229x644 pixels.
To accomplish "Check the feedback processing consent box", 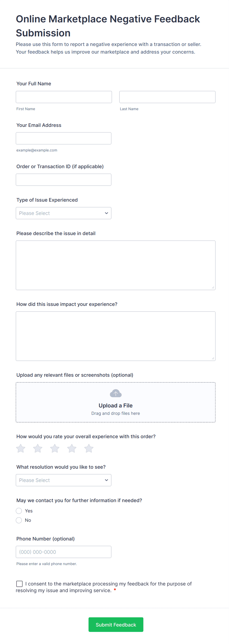I will (19, 584).
